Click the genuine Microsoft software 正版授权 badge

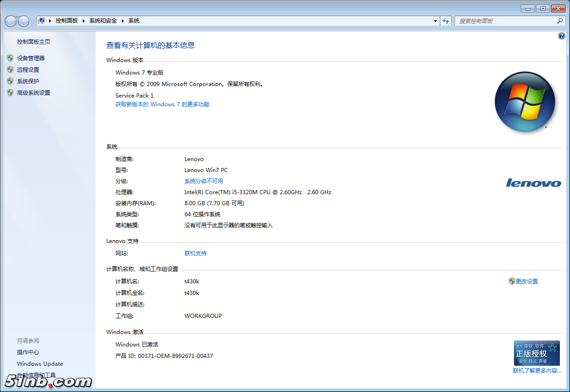point(536,353)
